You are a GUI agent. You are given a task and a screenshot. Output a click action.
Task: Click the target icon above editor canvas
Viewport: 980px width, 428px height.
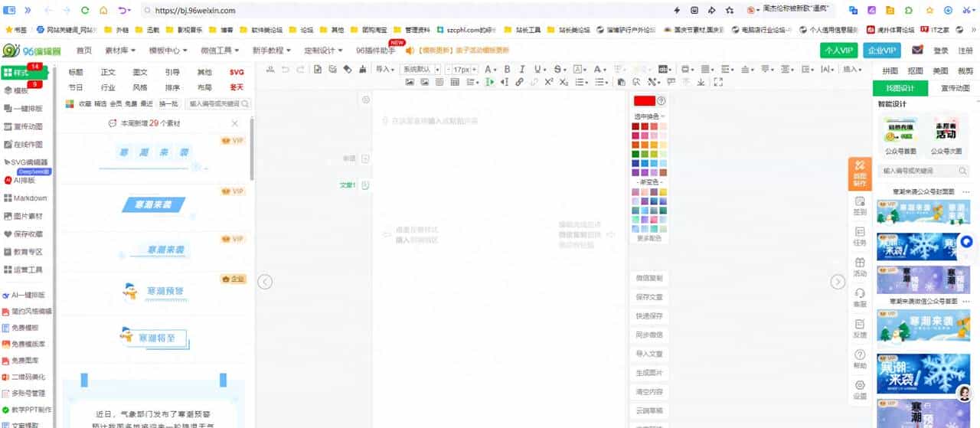pos(366,100)
